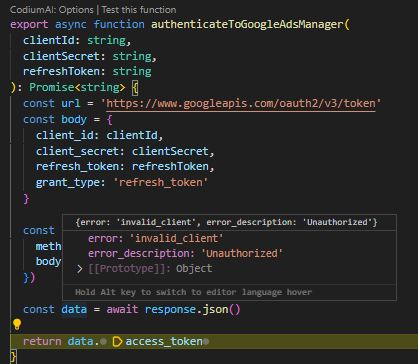Screen dimensions: 418x364
Task: Click the Promise<string> return type
Action: point(77,88)
